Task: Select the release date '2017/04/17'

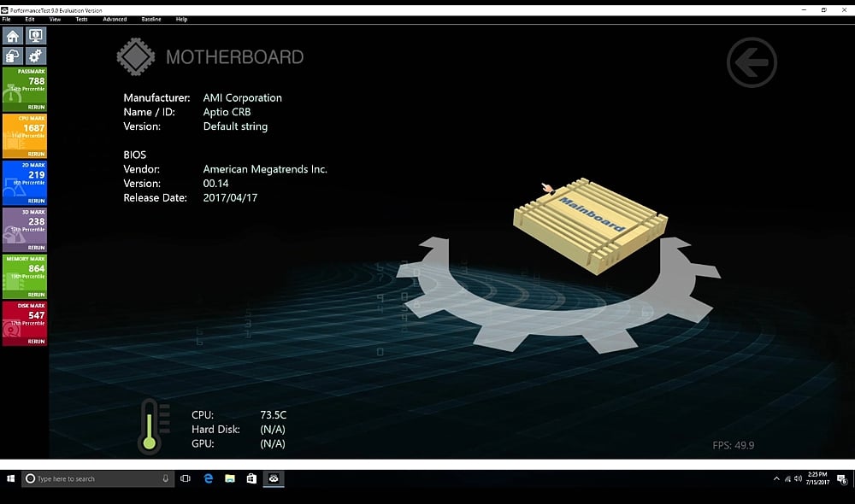Action: point(230,198)
